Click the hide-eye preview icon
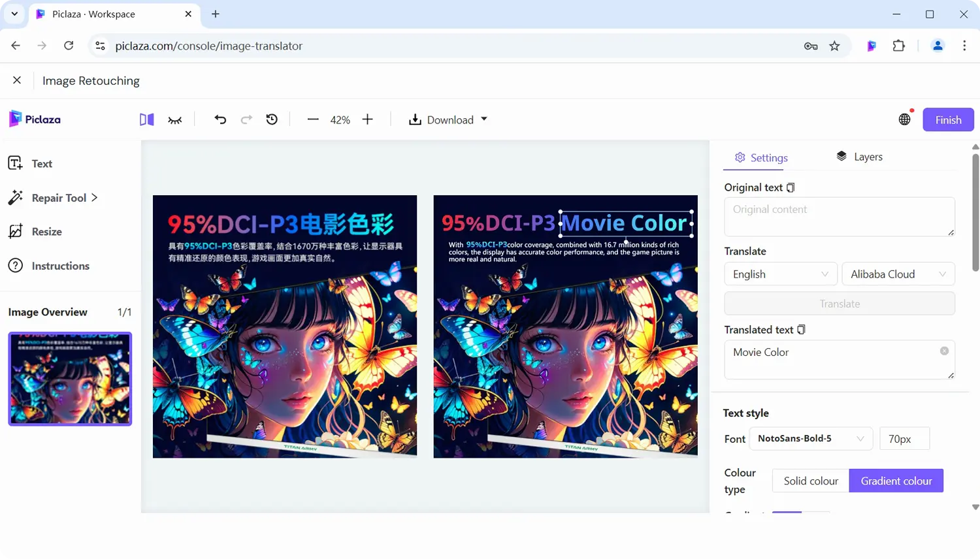 [175, 120]
